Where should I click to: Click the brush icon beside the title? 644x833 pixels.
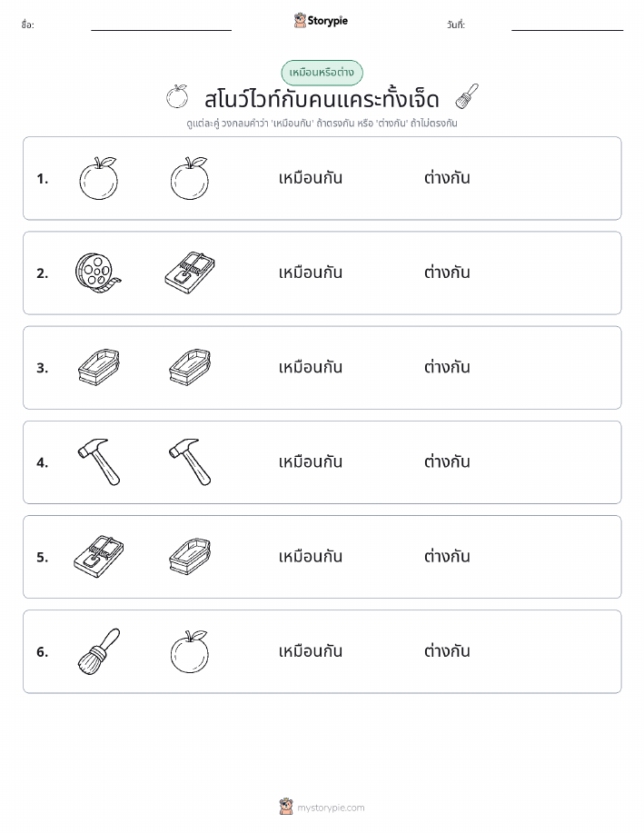coord(467,96)
